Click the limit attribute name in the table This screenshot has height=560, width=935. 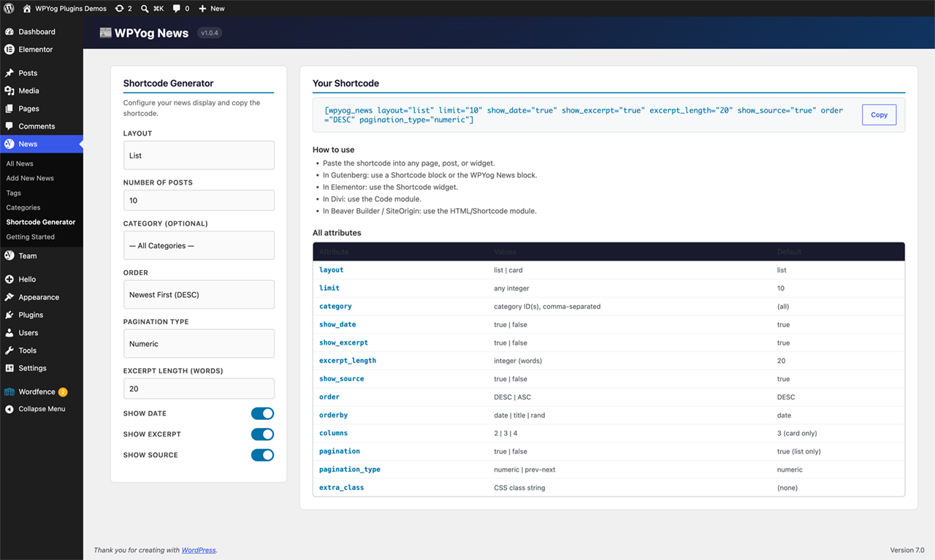point(329,288)
